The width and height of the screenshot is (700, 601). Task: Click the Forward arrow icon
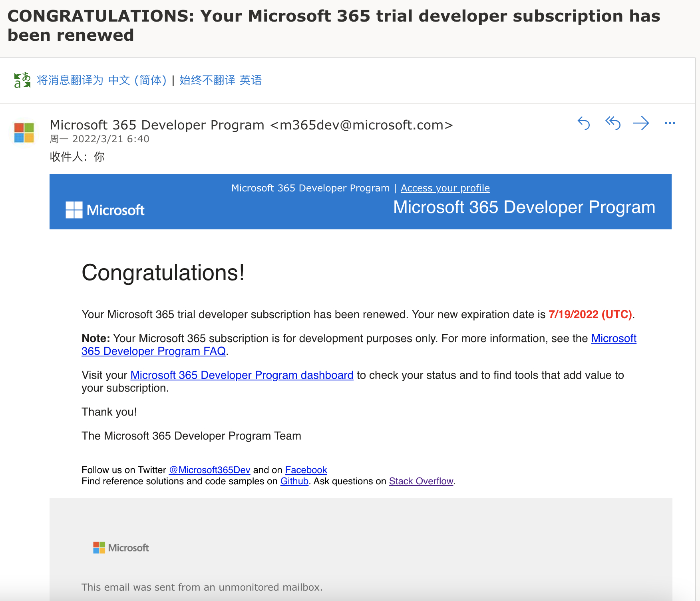[x=641, y=123]
